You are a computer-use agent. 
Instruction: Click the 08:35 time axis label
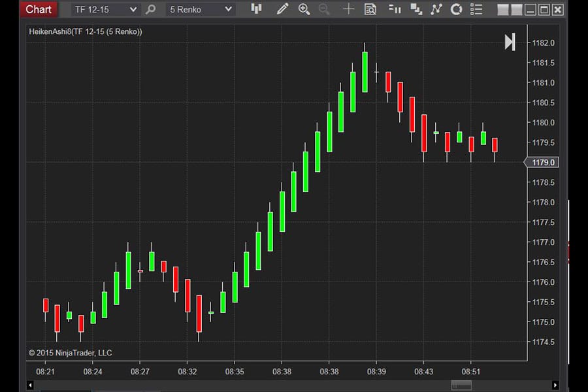click(235, 372)
